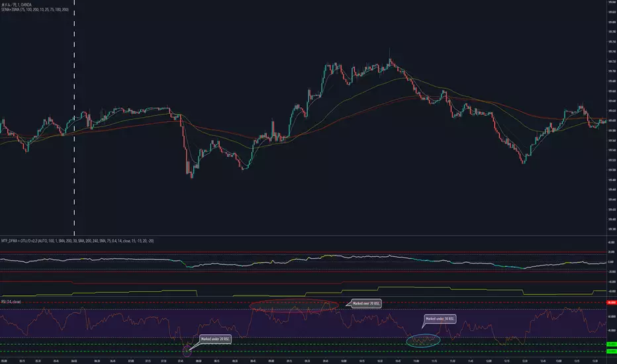Screen dimensions: 617x364
Task: Select the 'Marked under 20 RSI.' callout
Action: coord(215,340)
